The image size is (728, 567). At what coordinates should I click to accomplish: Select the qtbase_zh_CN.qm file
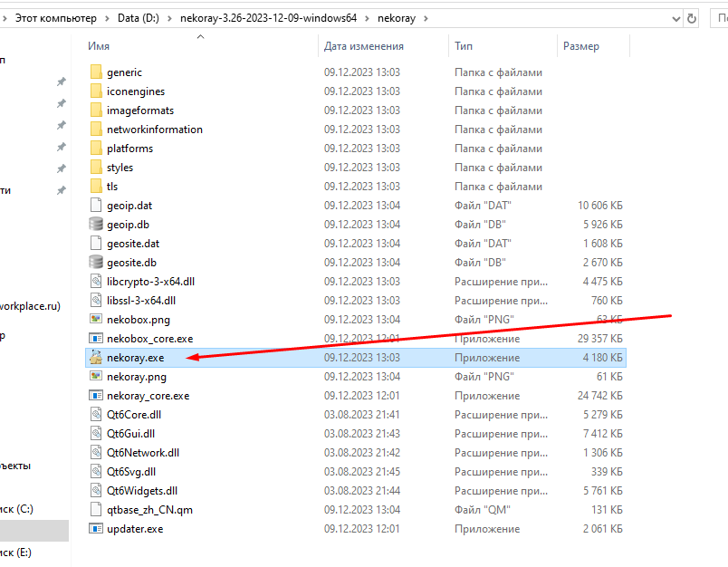[149, 510]
